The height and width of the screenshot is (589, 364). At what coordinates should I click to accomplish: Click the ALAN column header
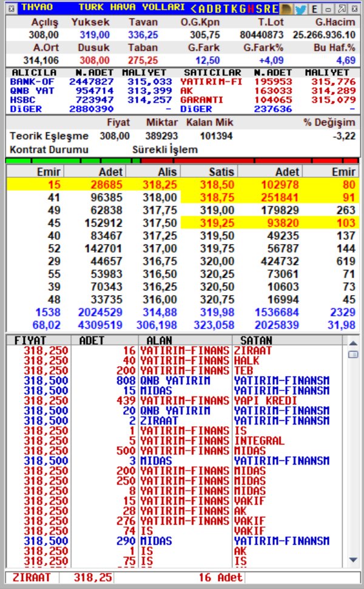coord(159,340)
